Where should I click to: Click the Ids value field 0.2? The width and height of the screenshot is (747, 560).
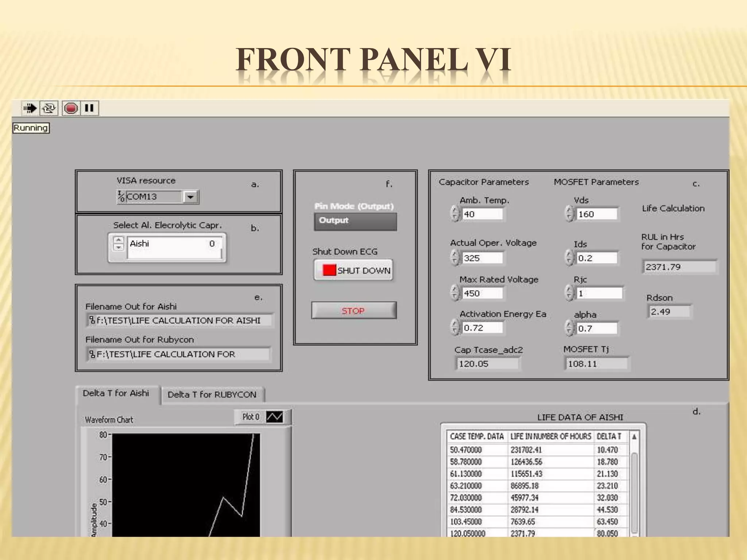(597, 258)
